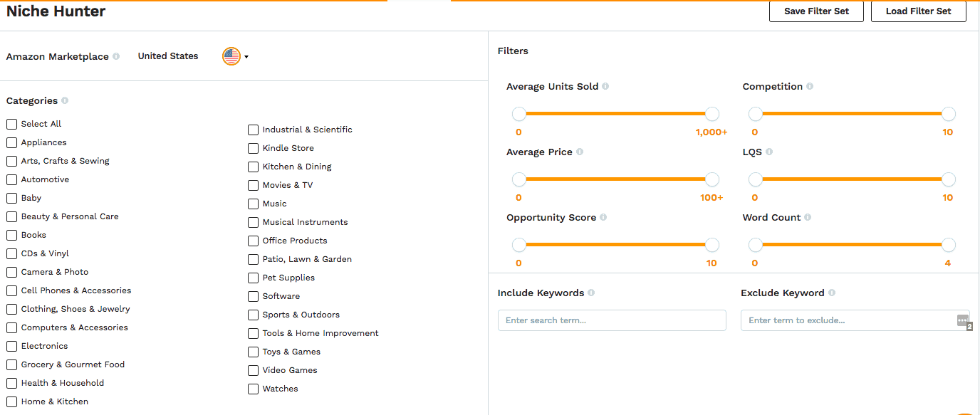The width and height of the screenshot is (980, 415).
Task: Focus the Include Keywords search field
Action: tap(612, 320)
